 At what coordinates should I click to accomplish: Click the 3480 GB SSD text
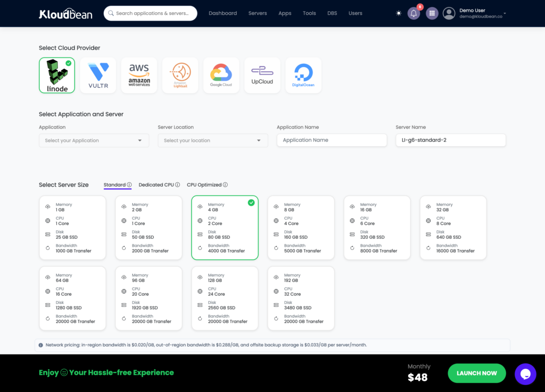(x=298, y=308)
